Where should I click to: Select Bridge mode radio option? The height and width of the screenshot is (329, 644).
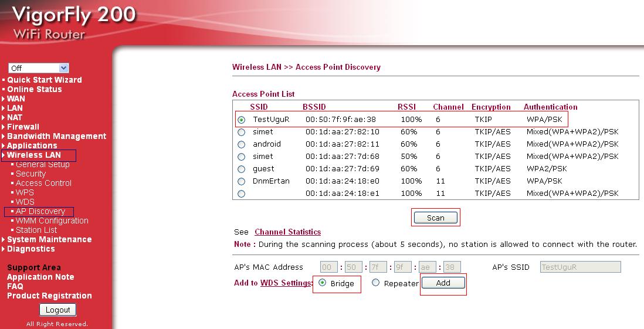[322, 283]
